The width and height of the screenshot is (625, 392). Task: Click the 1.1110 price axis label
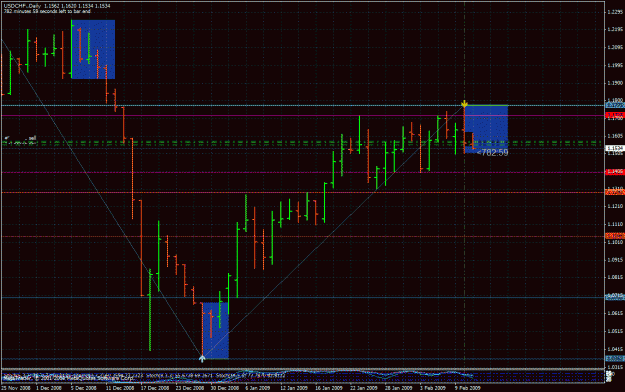tap(615, 225)
